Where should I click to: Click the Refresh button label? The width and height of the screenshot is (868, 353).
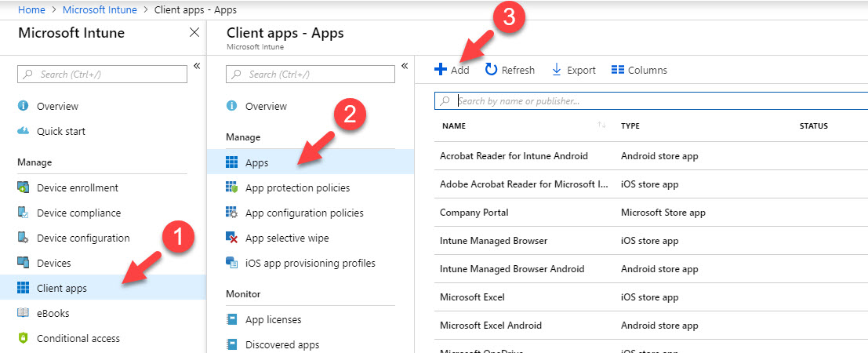(x=518, y=70)
